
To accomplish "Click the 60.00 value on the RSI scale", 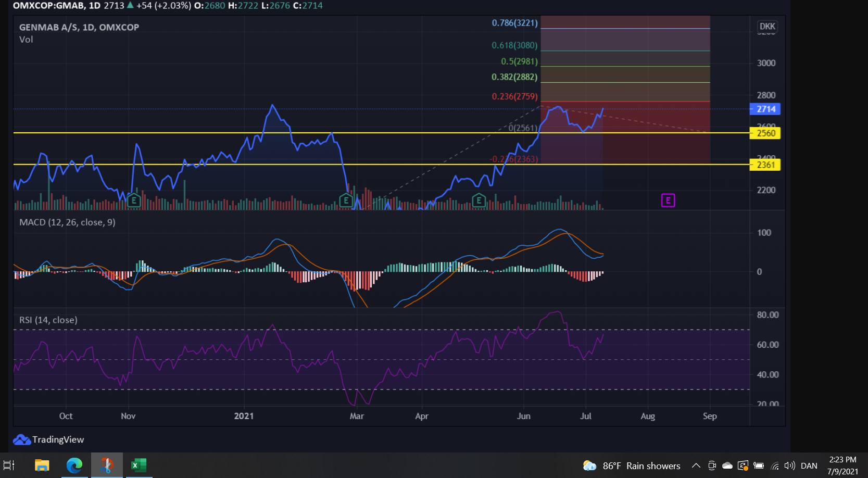I will coord(768,345).
